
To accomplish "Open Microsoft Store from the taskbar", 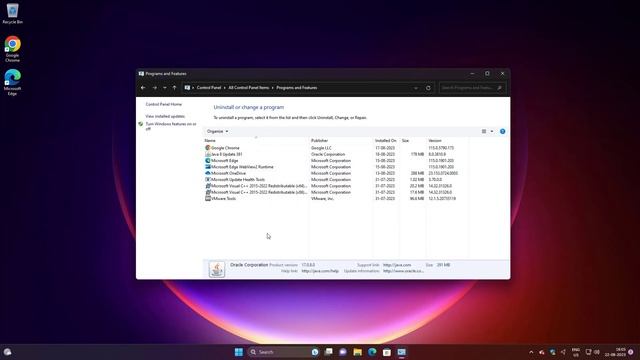I will point(387,352).
